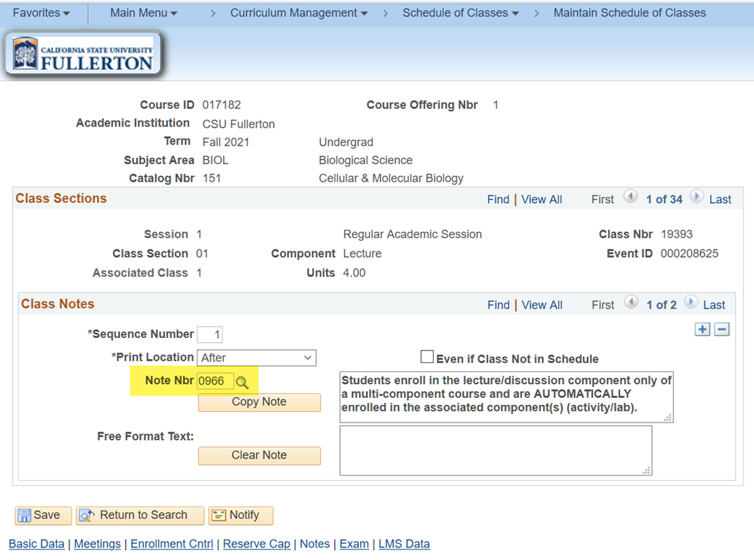Show previous class note arrow
Viewport: 754px width, 560px height.
(630, 304)
